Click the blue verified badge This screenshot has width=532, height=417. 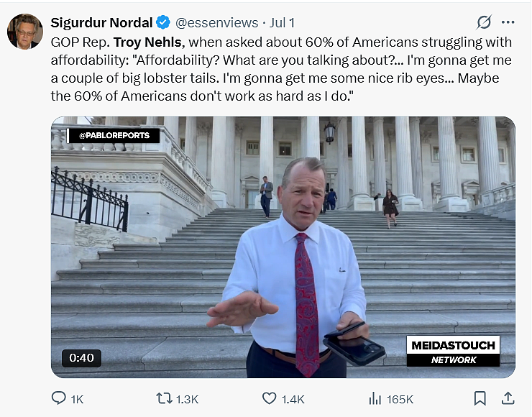(x=163, y=22)
